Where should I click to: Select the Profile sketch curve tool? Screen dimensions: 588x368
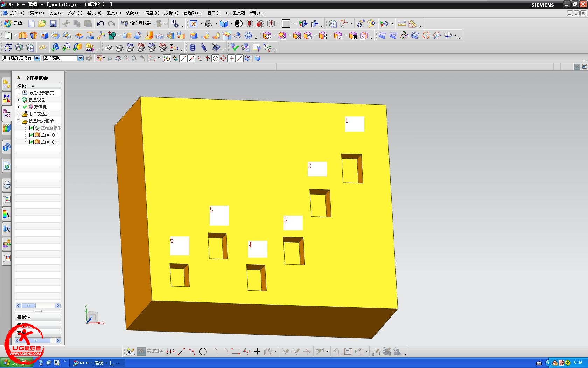(x=170, y=351)
